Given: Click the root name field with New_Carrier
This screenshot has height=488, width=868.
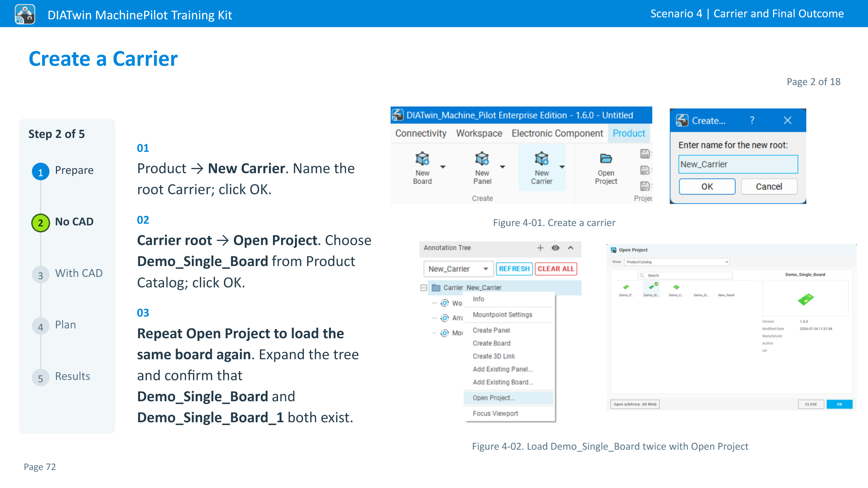Looking at the screenshot, I should (x=738, y=164).
